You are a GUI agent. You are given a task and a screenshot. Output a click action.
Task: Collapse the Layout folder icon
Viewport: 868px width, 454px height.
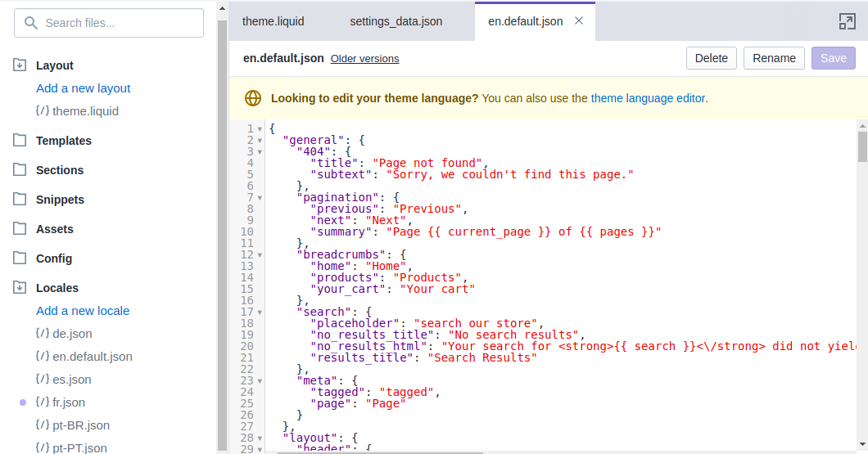click(x=20, y=65)
